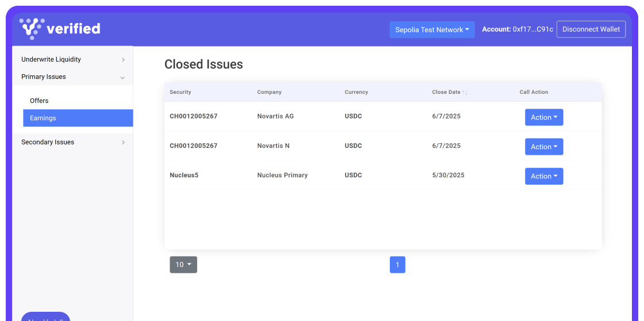Click the Nucleus5 security cell
Screen dimensions: 644x321
pyautogui.click(x=184, y=175)
